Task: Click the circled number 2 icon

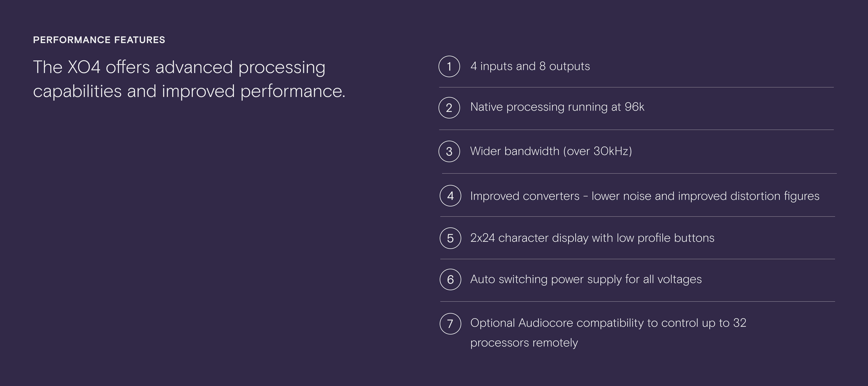Action: coord(449,108)
